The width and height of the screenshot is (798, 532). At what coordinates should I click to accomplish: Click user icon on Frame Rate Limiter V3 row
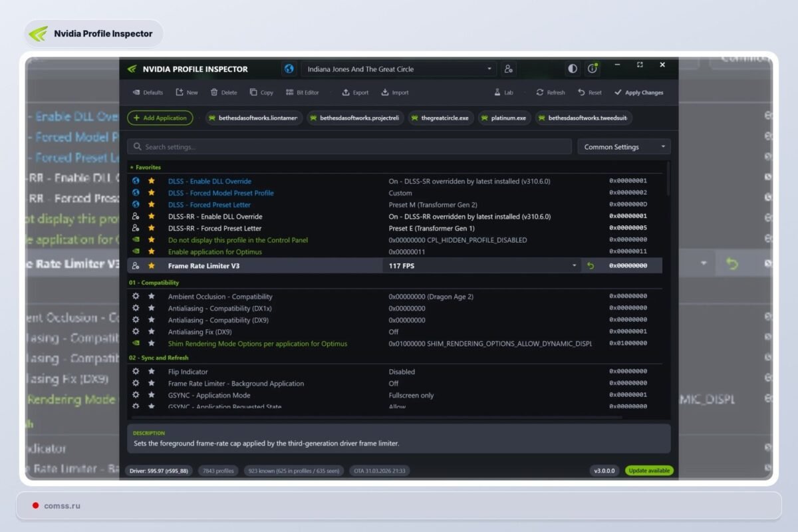[136, 265]
